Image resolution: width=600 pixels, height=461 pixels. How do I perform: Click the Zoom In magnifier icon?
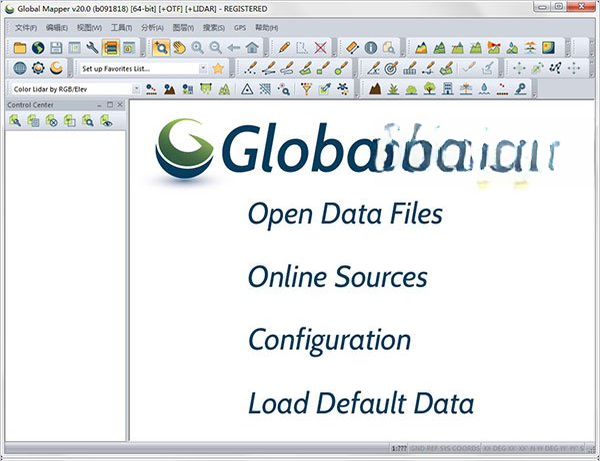pos(197,48)
